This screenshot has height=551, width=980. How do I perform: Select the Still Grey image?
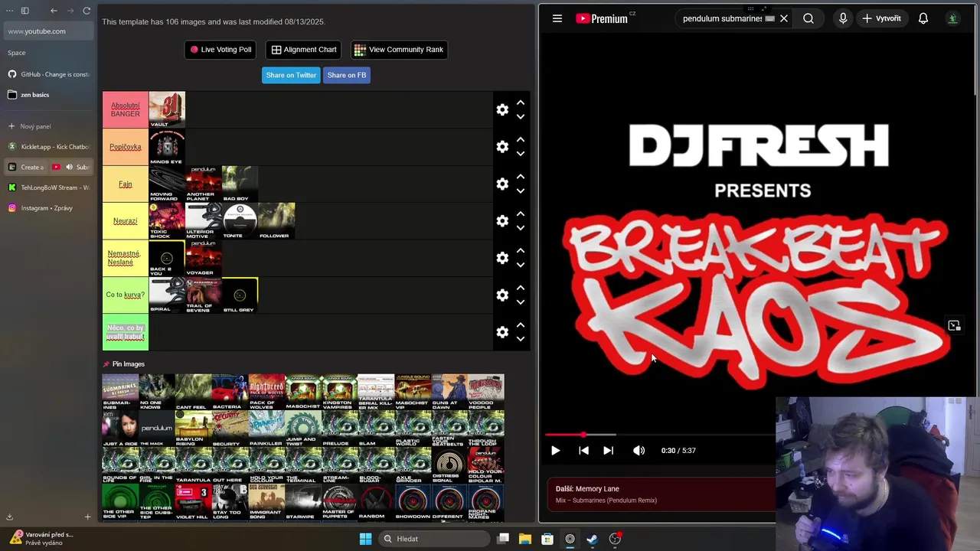tap(240, 295)
